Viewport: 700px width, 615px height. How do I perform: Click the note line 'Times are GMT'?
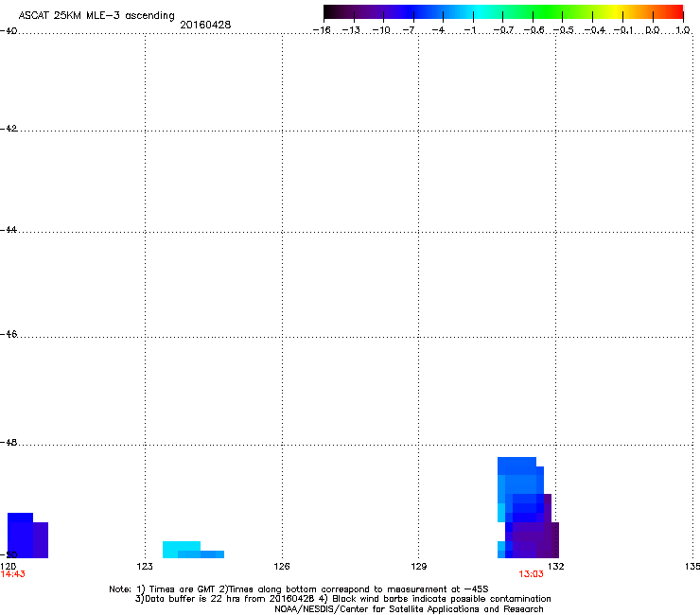pos(183,589)
